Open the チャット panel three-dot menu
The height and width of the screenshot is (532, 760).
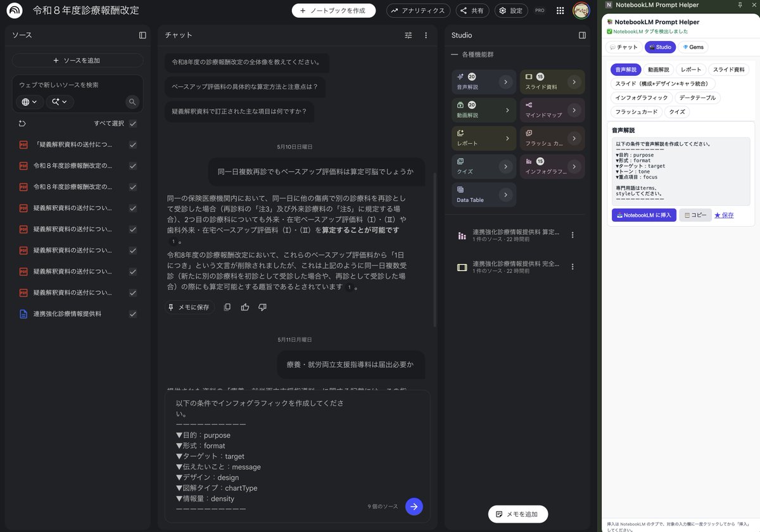pyautogui.click(x=426, y=35)
